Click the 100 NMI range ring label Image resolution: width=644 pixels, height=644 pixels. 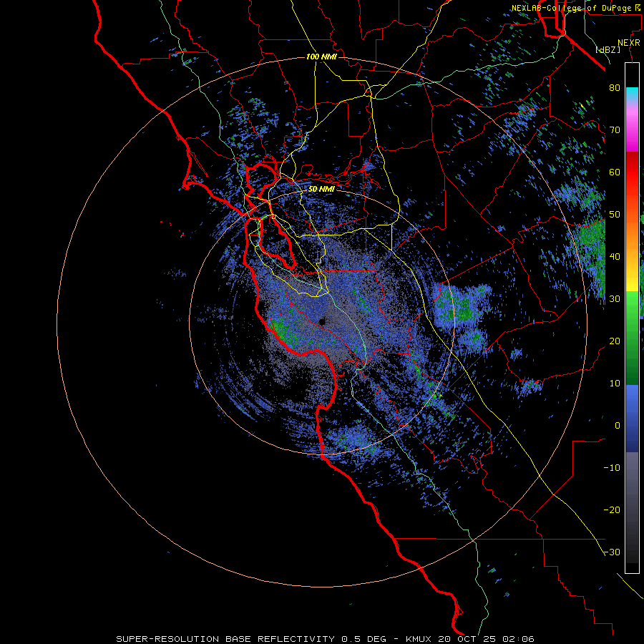(321, 57)
